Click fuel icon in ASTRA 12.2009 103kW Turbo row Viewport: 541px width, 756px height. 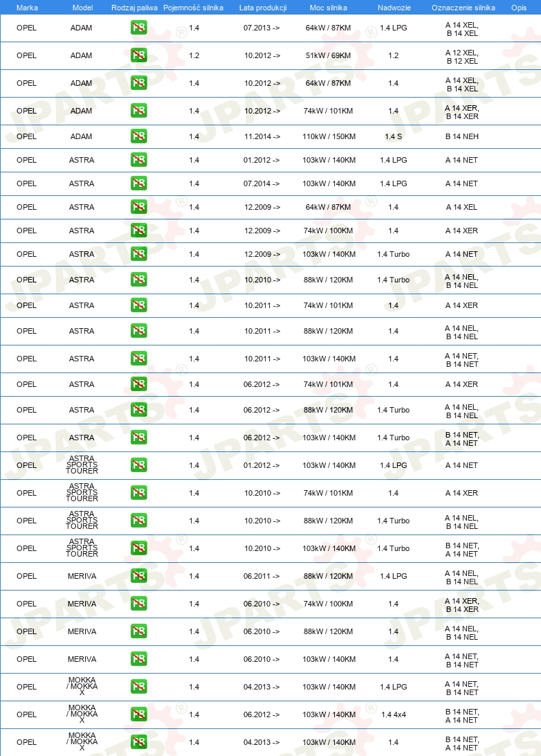pyautogui.click(x=139, y=254)
